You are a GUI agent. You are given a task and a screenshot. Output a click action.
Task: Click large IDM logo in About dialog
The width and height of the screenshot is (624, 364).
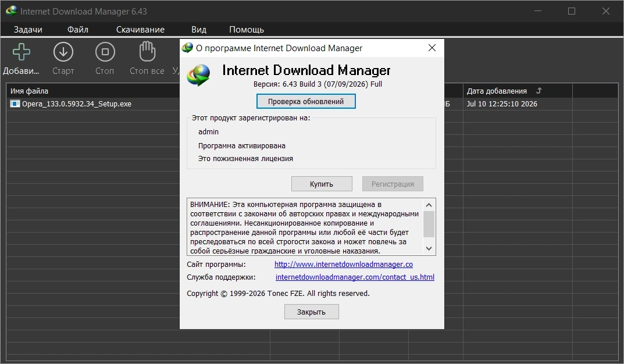click(x=198, y=75)
